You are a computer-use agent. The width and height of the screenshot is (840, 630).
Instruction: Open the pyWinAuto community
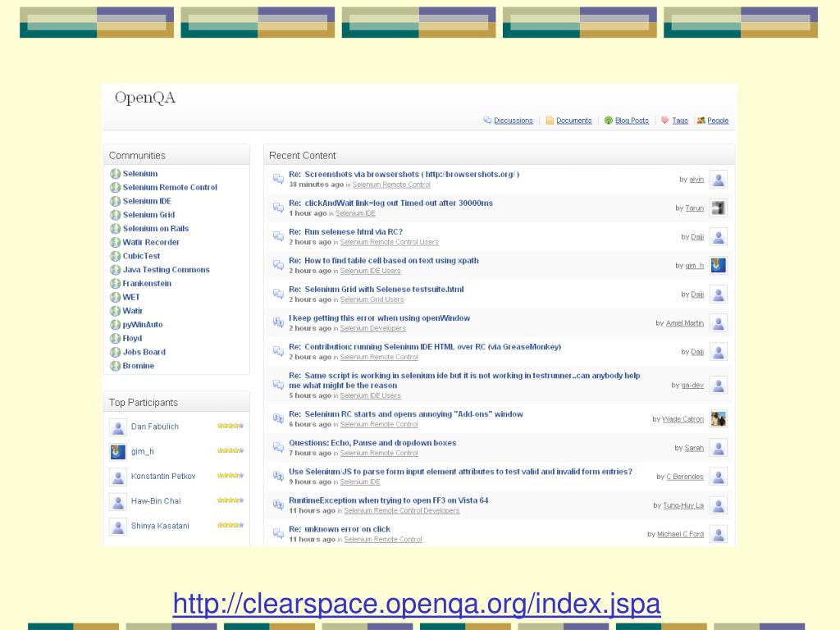(143, 325)
